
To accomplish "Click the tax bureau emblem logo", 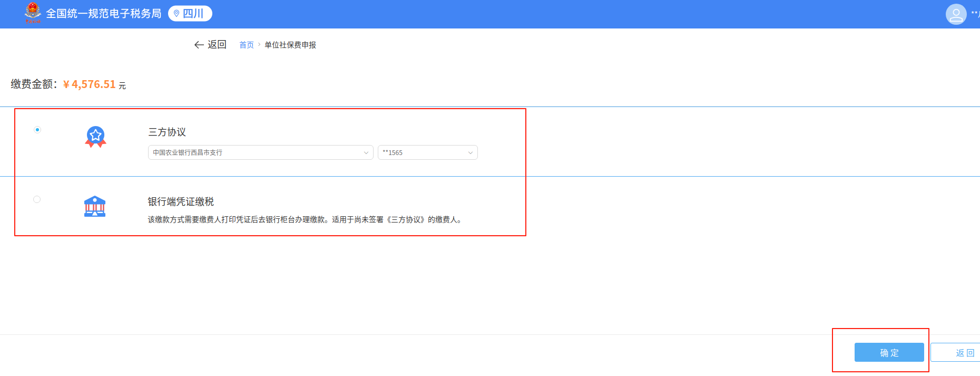I will (33, 13).
